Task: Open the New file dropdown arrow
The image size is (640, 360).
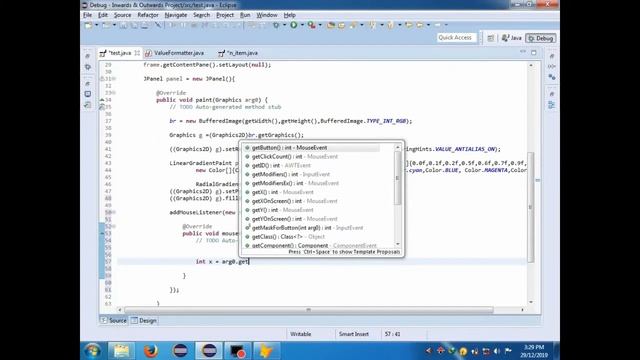Action: [x=97, y=25]
